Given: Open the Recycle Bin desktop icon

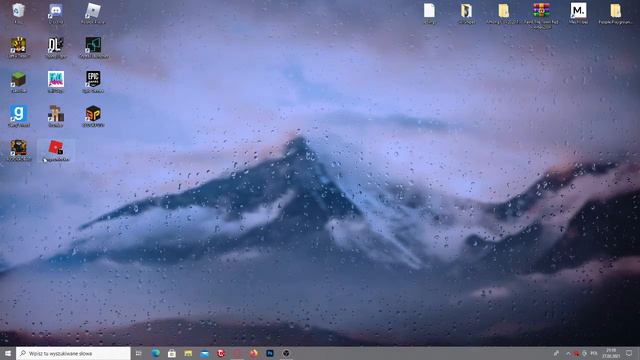Looking at the screenshot, I should point(18,11).
